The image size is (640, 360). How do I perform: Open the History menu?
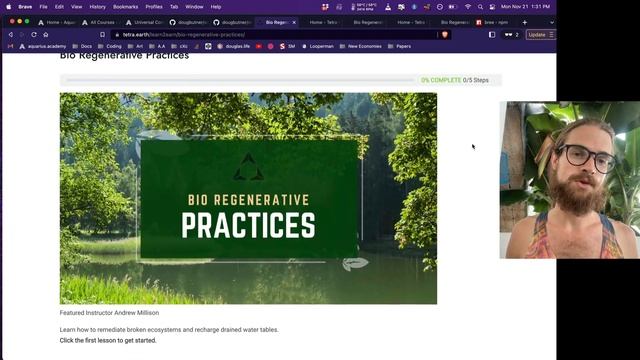click(97, 7)
